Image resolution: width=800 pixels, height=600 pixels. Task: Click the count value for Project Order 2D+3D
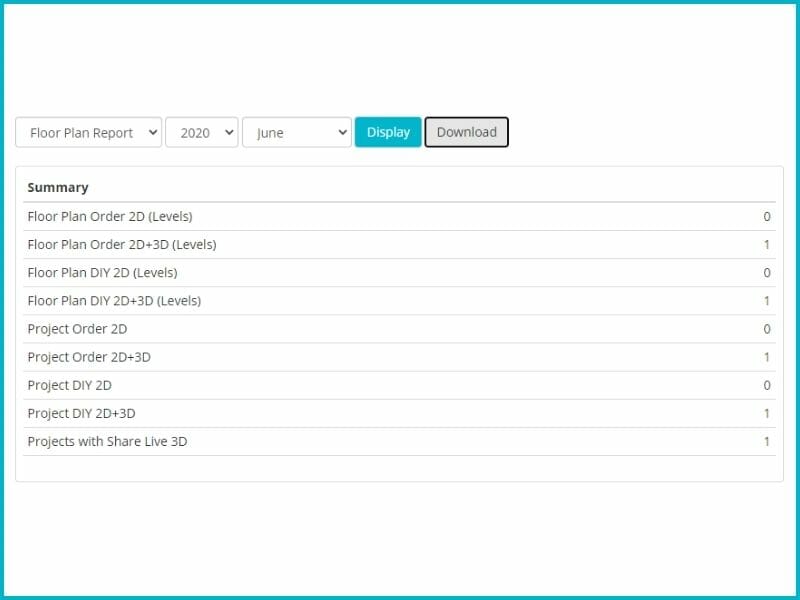click(x=767, y=357)
